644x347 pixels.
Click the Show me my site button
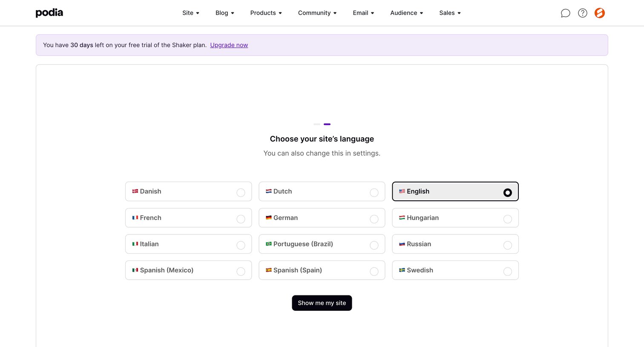click(322, 303)
